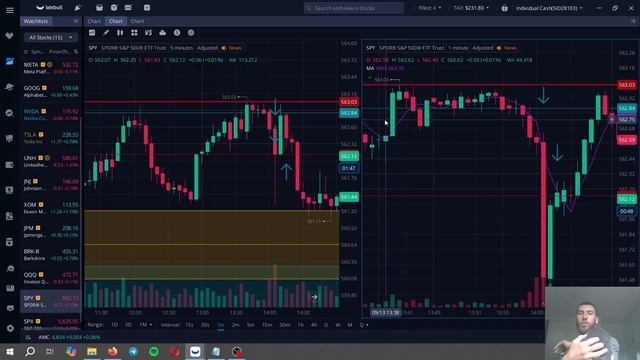
Task: Open the watchlists panel menu icon
Action: point(76,21)
